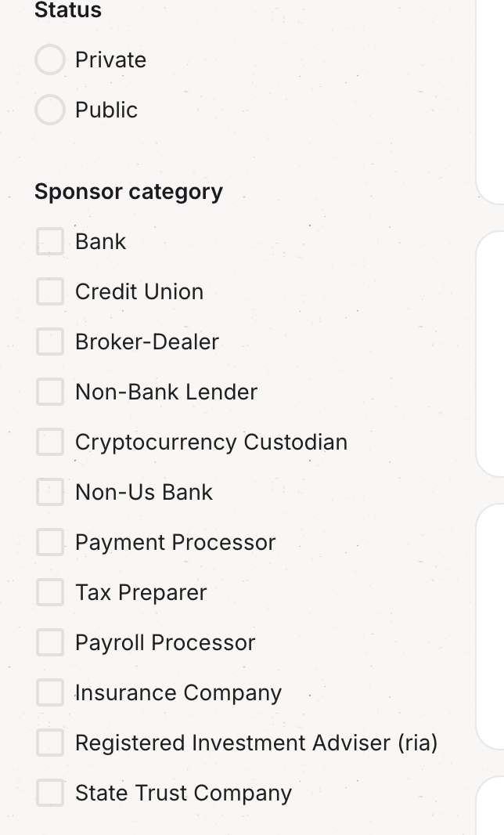Image resolution: width=504 pixels, height=835 pixels.
Task: Enable the Credit Union filter
Action: (x=49, y=291)
